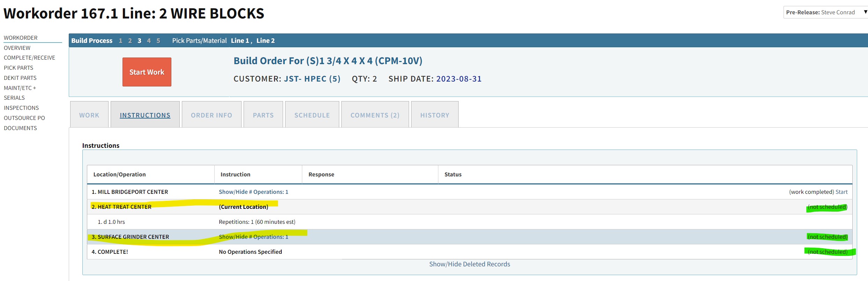
Task: Toggle Show/Hide Deleted Records
Action: (469, 264)
